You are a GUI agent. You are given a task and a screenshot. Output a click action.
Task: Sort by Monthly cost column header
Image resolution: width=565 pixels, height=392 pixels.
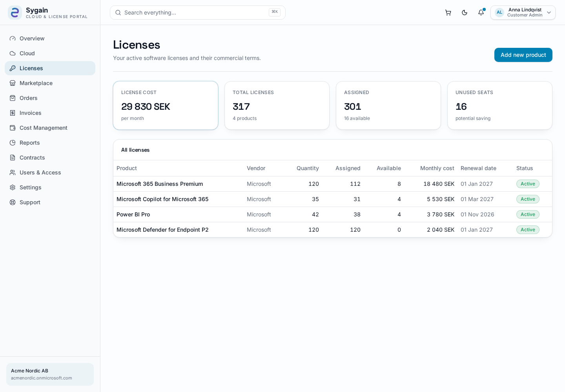point(437,168)
